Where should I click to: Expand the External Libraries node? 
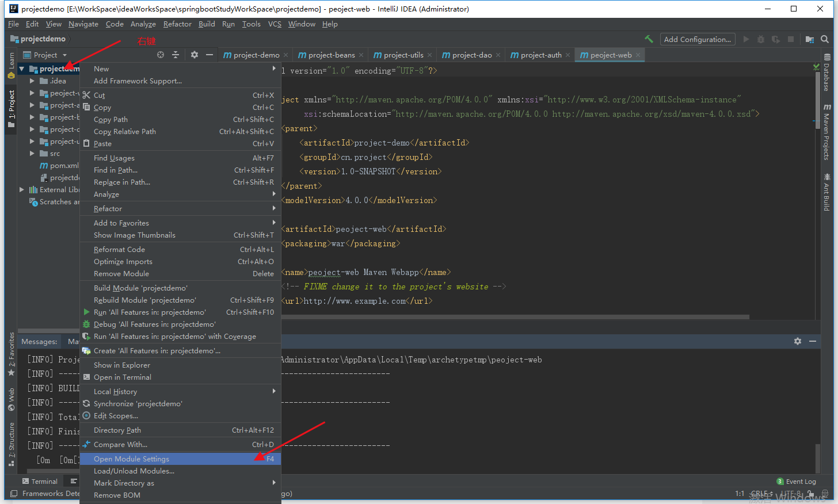point(22,190)
